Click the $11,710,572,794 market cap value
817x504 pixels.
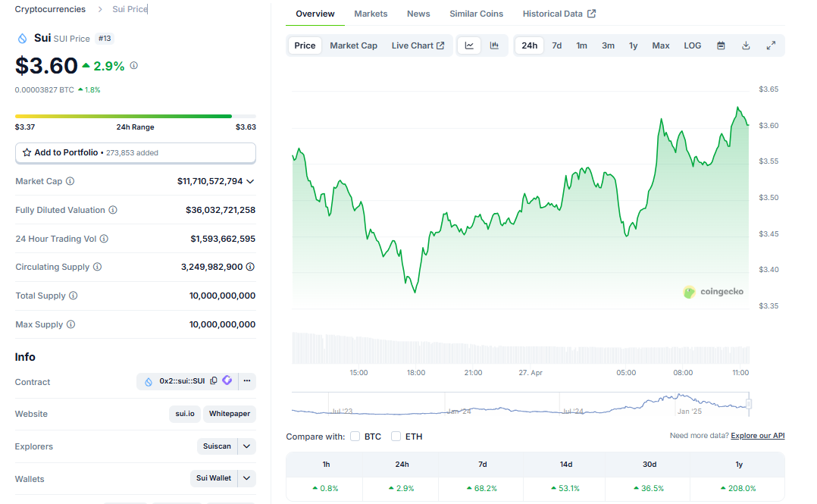click(210, 181)
